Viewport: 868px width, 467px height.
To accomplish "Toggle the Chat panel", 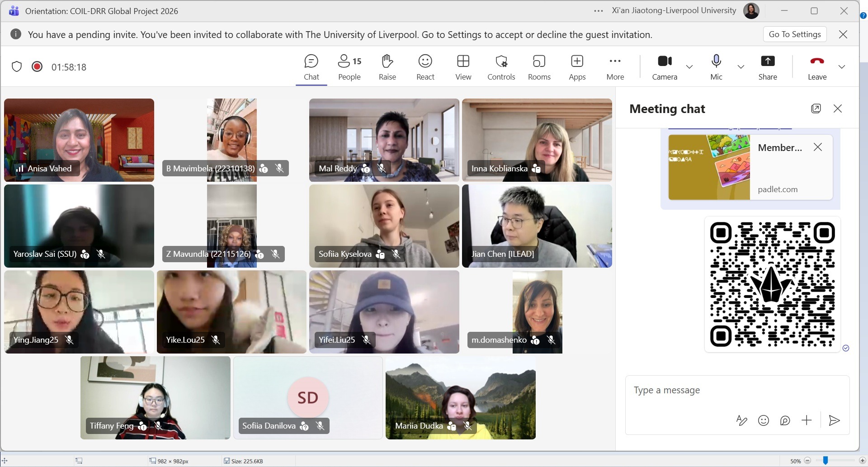I will (x=311, y=67).
